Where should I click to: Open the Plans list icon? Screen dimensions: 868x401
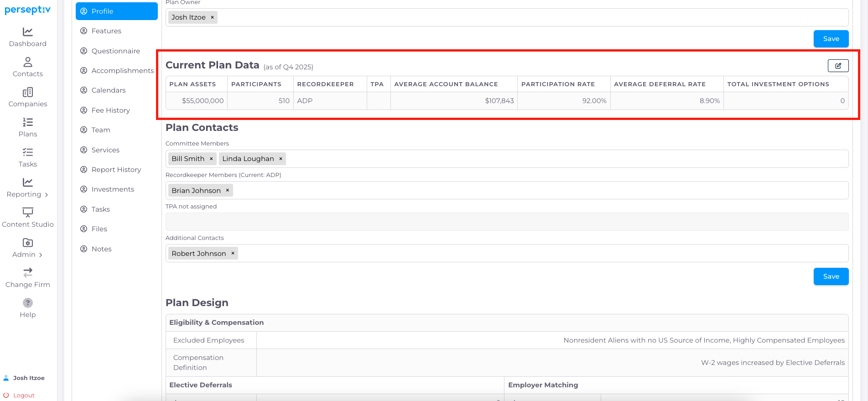(x=28, y=122)
